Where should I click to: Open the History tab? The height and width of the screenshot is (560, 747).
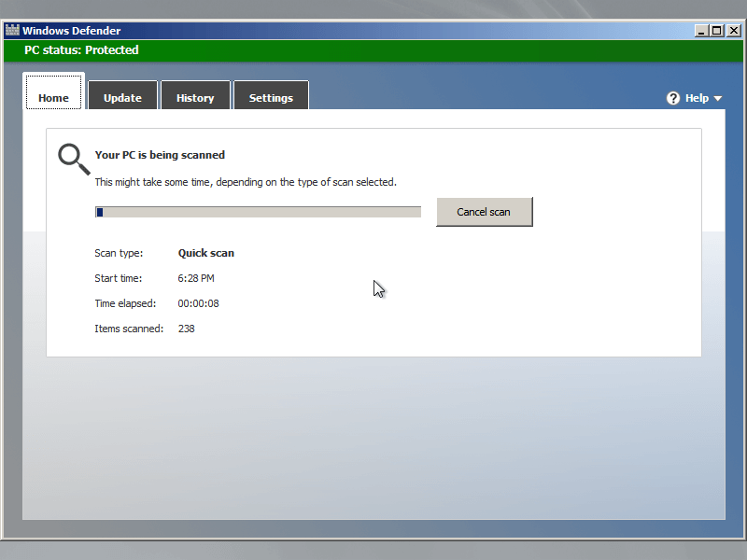click(195, 96)
